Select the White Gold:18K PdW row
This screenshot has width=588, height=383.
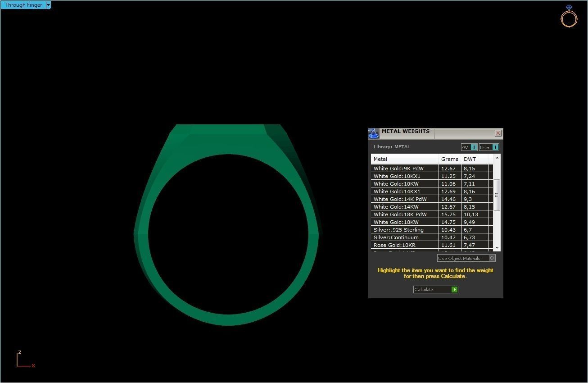point(432,214)
